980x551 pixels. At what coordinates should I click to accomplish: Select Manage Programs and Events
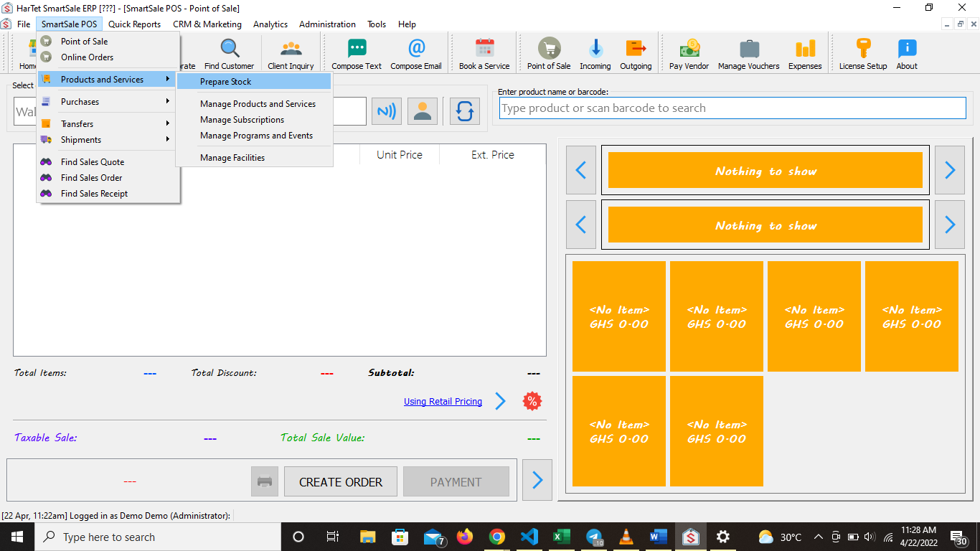coord(254,135)
